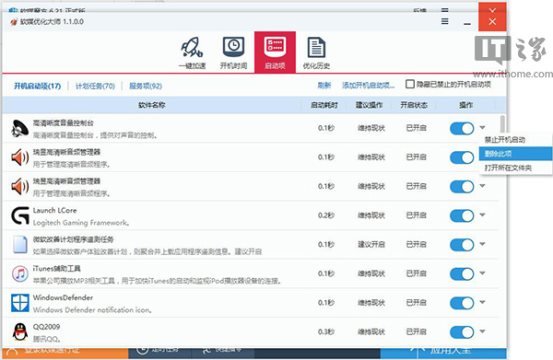Click the QQ2009 penguin icon
Screen dimensions: 553x360
pyautogui.click(x=20, y=332)
